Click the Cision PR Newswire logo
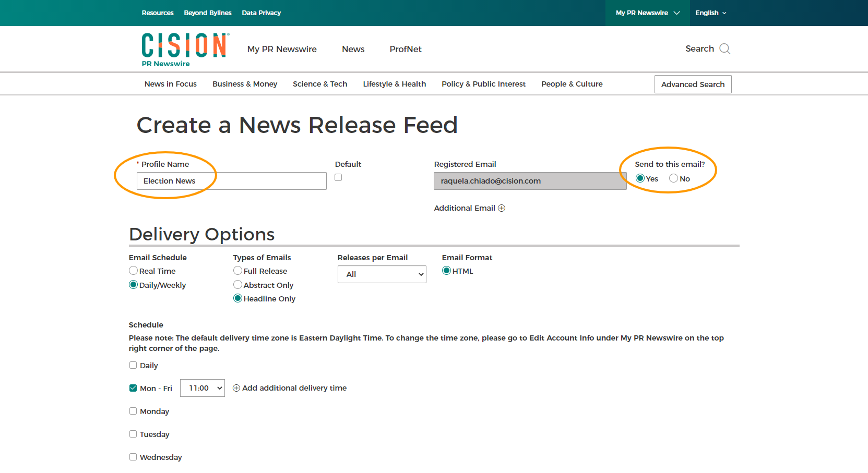The width and height of the screenshot is (868, 473). point(184,48)
